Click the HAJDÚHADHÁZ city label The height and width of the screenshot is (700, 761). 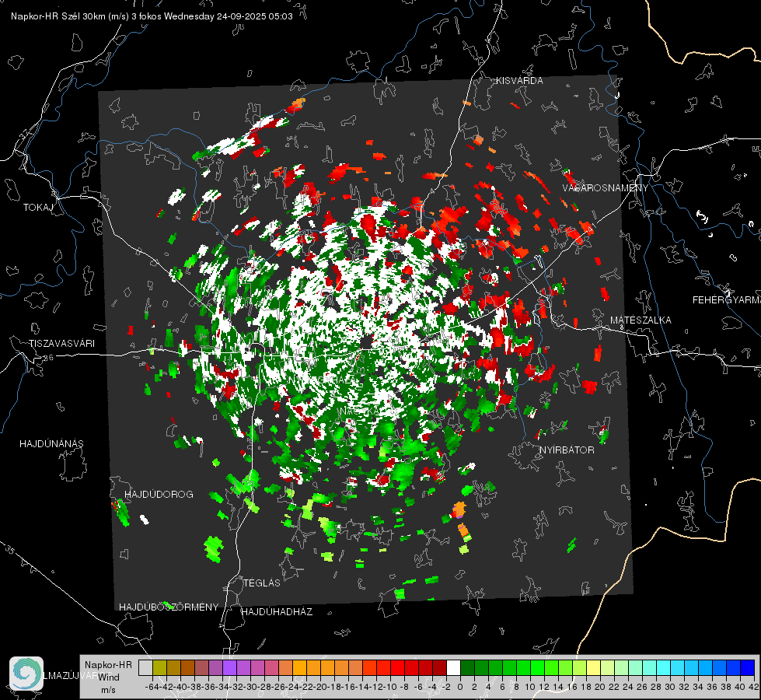277,612
